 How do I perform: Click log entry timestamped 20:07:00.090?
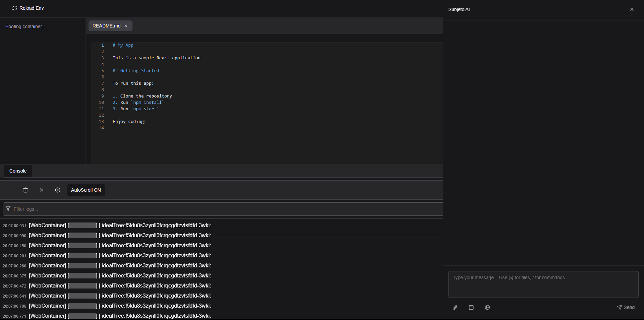(x=221, y=236)
